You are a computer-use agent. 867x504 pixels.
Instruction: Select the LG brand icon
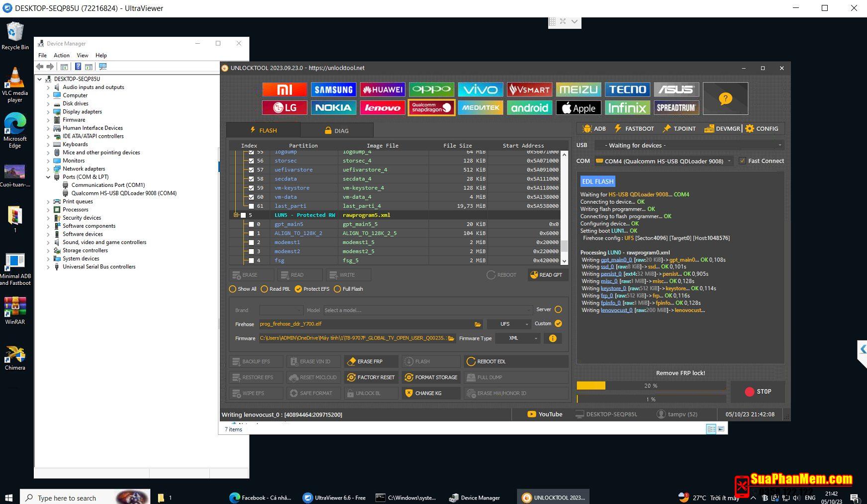(x=285, y=107)
